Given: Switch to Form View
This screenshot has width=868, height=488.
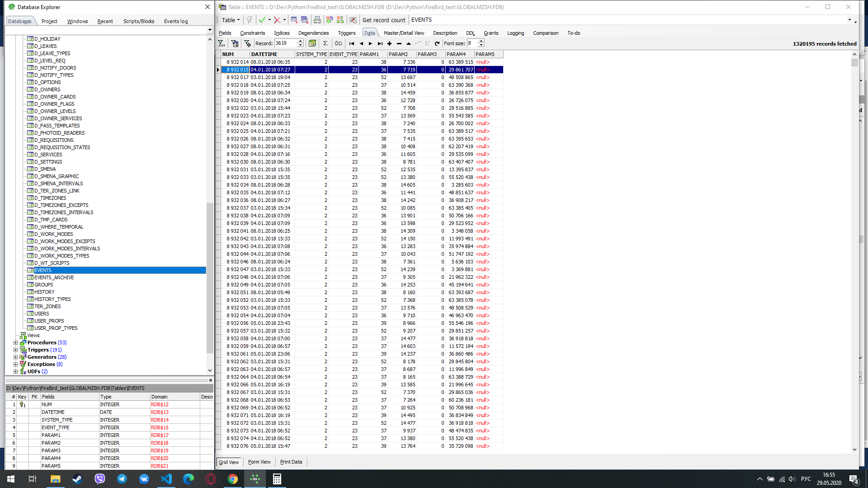Looking at the screenshot, I should coord(259,462).
